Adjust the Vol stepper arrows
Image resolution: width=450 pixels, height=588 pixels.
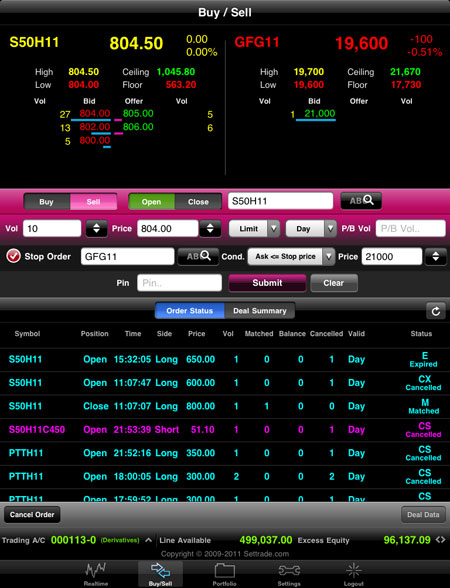(96, 228)
